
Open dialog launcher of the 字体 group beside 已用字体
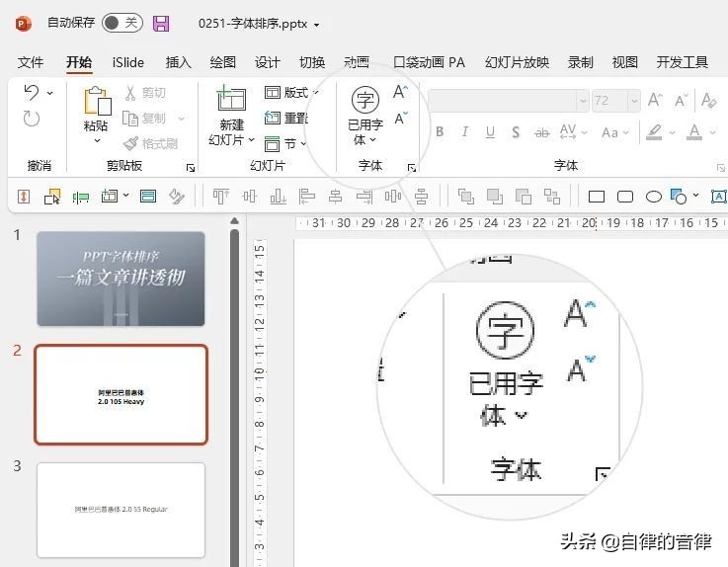point(411,168)
